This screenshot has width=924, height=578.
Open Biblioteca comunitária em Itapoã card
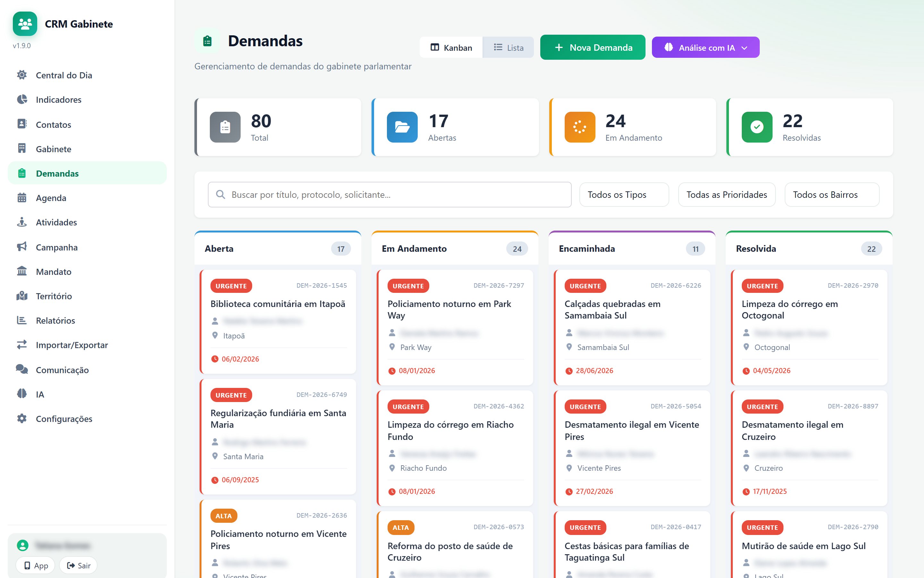[278, 322]
